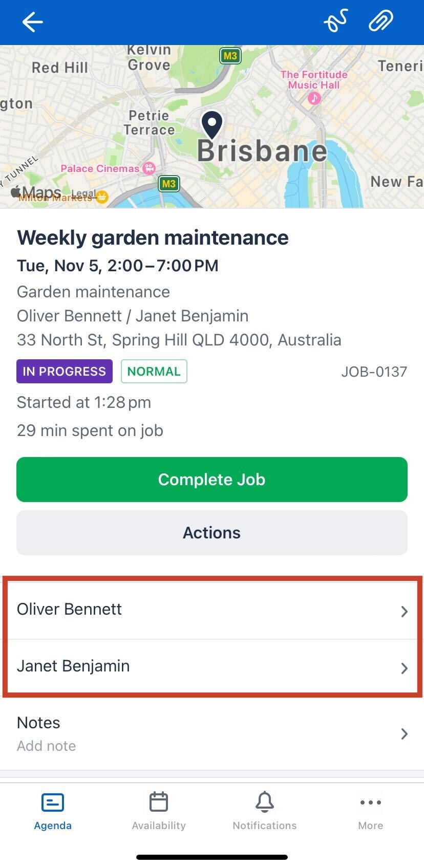Open the Notes section via its chevron
Image resolution: width=424 pixels, height=868 pixels.
(x=404, y=733)
